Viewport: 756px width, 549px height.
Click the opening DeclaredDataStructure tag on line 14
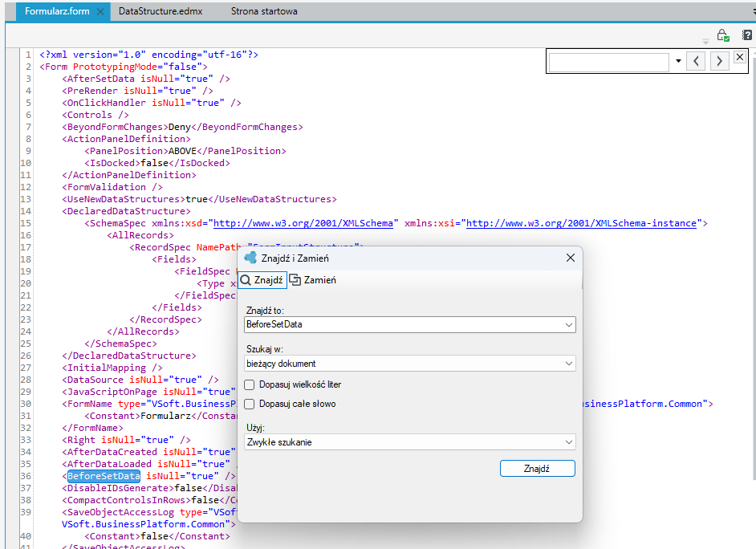[x=126, y=211]
